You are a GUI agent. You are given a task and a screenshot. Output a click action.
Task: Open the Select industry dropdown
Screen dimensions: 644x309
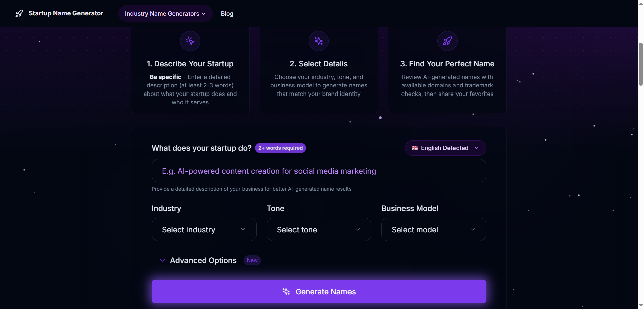204,229
